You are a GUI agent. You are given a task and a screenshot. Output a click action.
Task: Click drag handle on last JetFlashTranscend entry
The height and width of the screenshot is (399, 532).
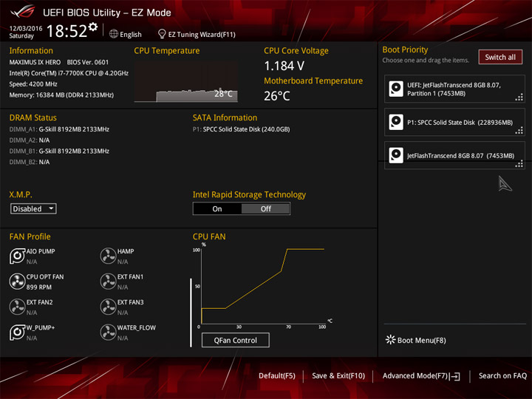(x=519, y=164)
